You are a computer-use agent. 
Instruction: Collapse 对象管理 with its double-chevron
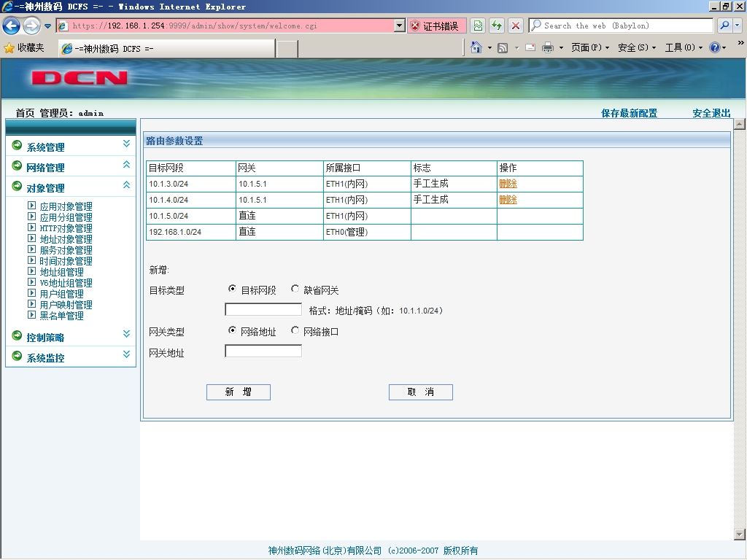coord(126,184)
